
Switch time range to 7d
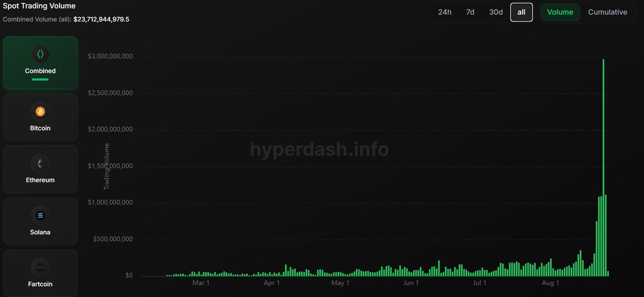470,12
